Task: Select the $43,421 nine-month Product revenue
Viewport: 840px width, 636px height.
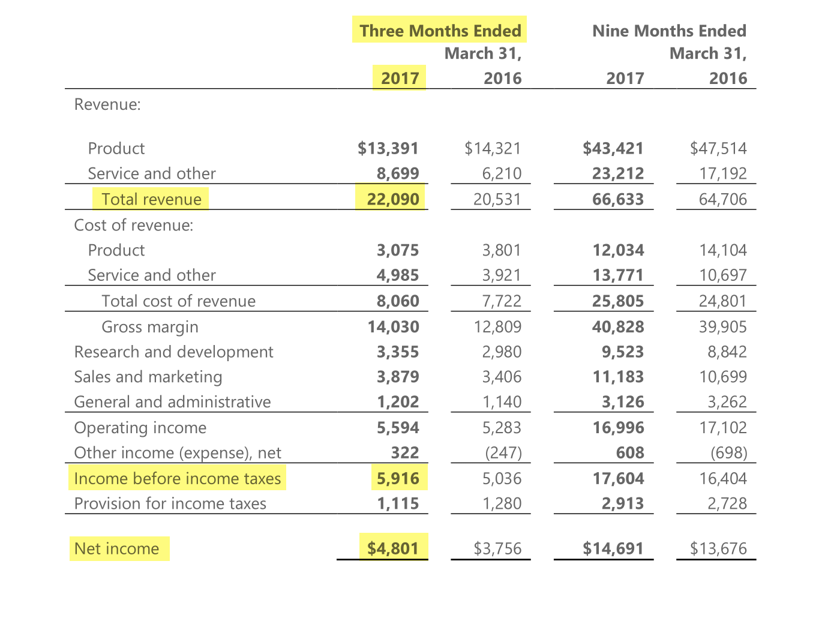Action: point(613,148)
